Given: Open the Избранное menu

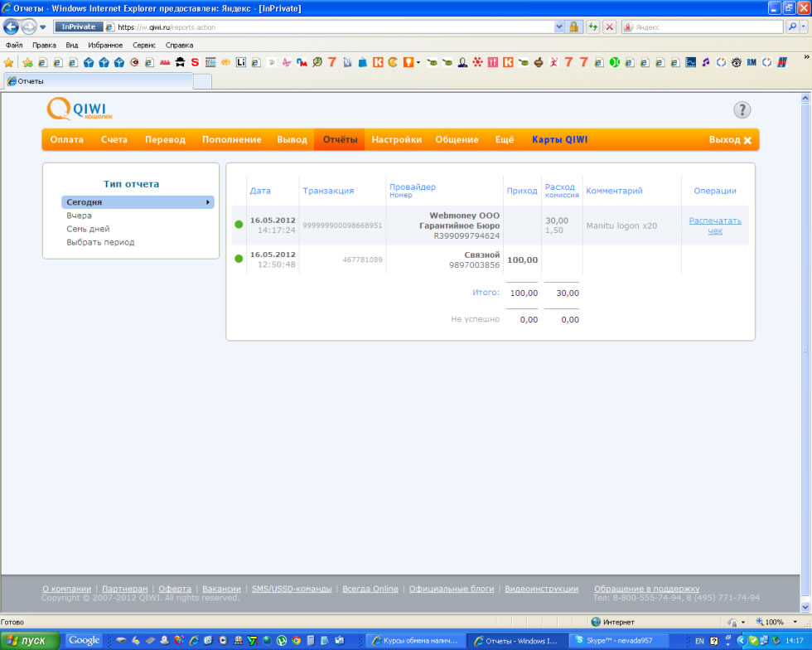Looking at the screenshot, I should (105, 45).
